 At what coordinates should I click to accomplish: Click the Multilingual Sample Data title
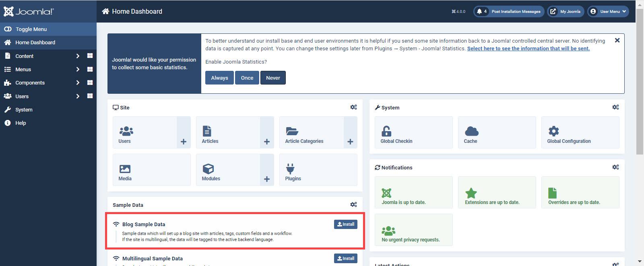click(153, 258)
